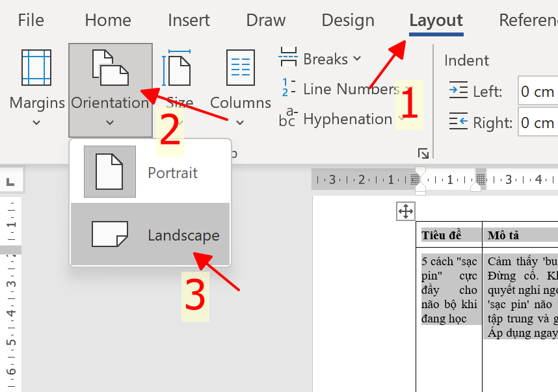Click the Size page icon
Viewport: 558px width, 392px height.
[x=179, y=67]
